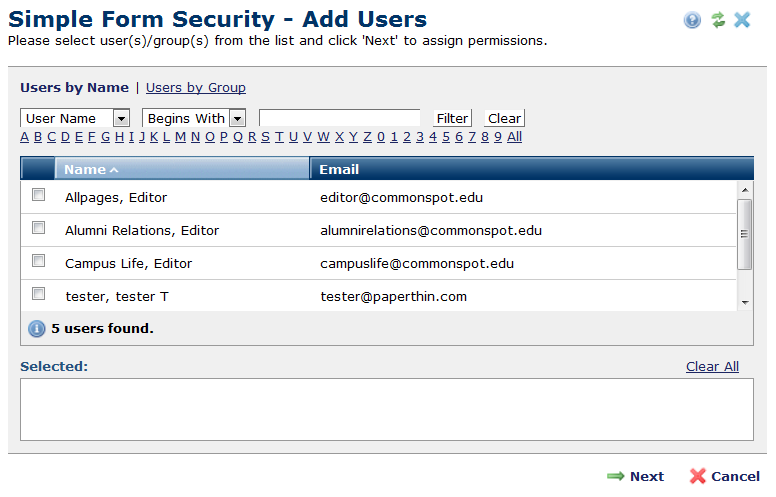Screen dimensions: 776x497
Task: Expand the Begins With dropdown
Action: pos(237,118)
